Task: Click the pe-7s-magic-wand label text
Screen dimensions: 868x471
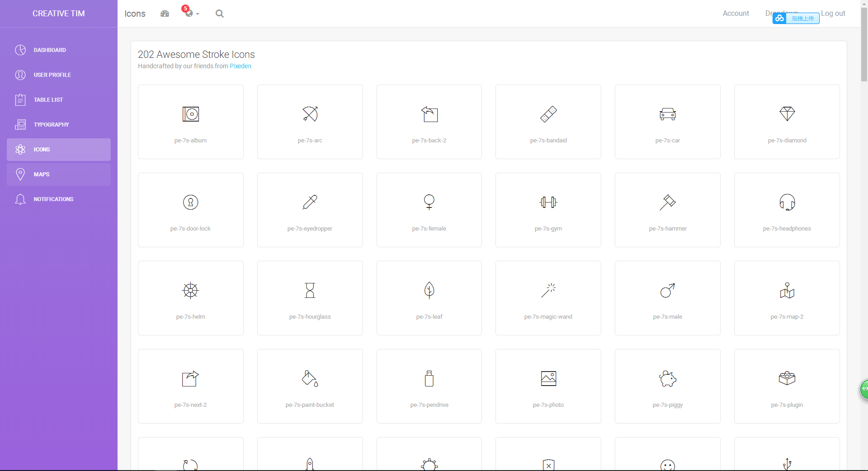Action: coord(548,317)
